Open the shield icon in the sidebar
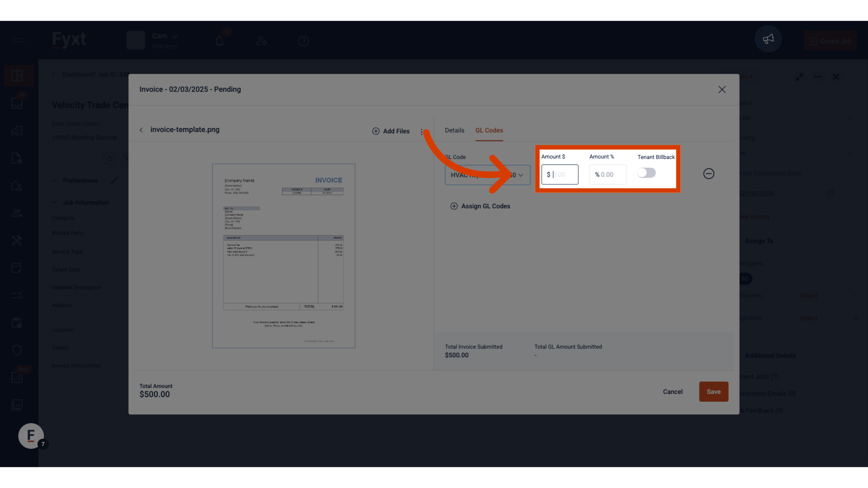Screen dimensions: 868x488 click(x=17, y=350)
